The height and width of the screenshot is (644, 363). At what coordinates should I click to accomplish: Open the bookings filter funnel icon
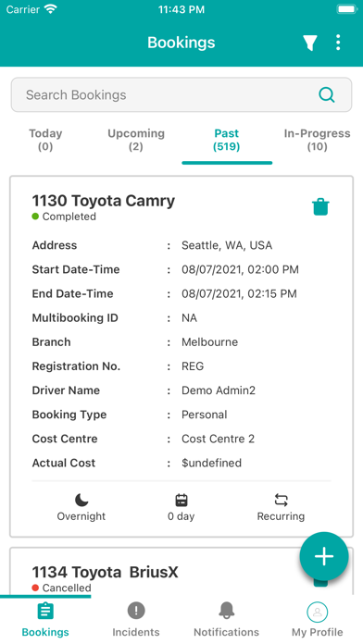(310, 43)
